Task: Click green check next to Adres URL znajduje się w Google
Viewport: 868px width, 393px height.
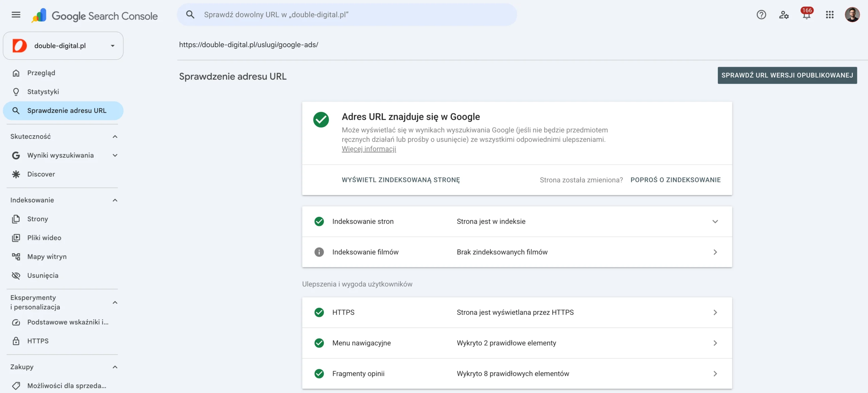Action: (321, 120)
